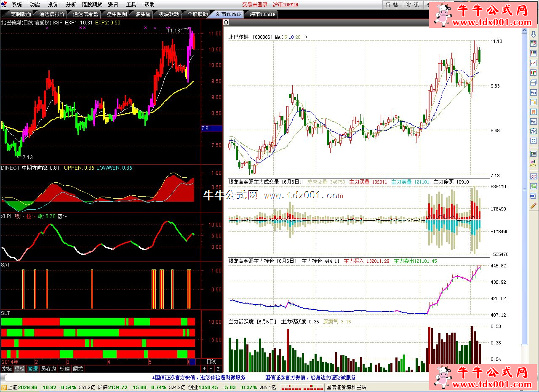Click the F12 trading icon
The width and height of the screenshot is (539, 392).
(x=533, y=121)
